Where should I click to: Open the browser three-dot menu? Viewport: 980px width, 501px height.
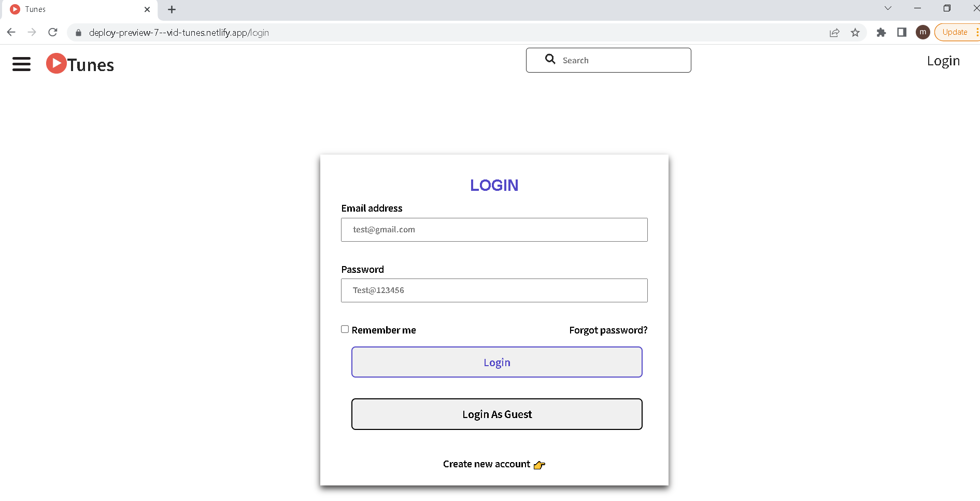pyautogui.click(x=978, y=32)
